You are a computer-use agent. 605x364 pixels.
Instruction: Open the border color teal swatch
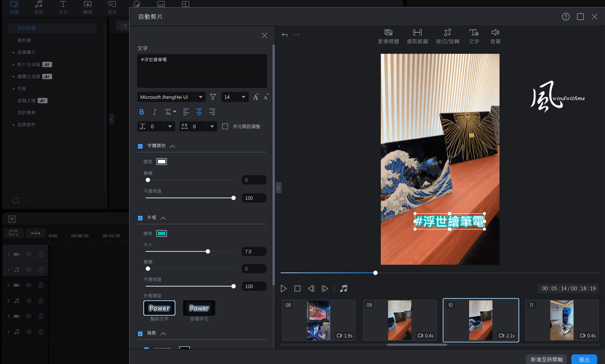pyautogui.click(x=162, y=234)
